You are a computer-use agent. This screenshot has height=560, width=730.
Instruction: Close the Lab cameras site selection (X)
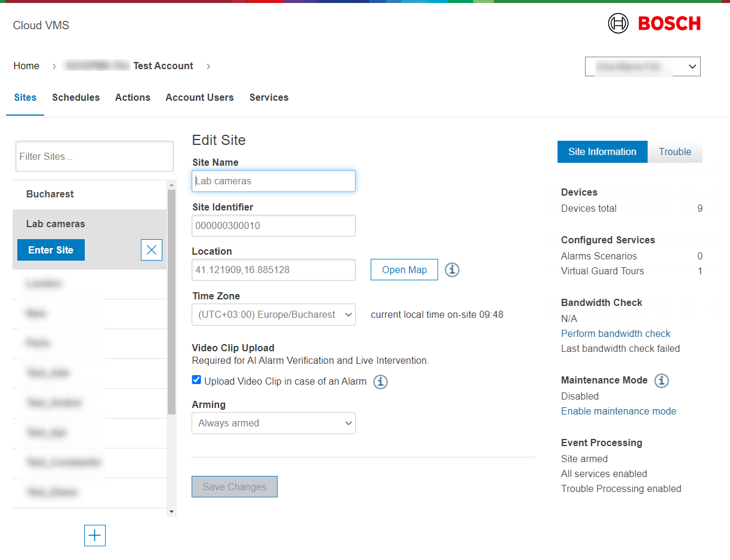pos(152,250)
